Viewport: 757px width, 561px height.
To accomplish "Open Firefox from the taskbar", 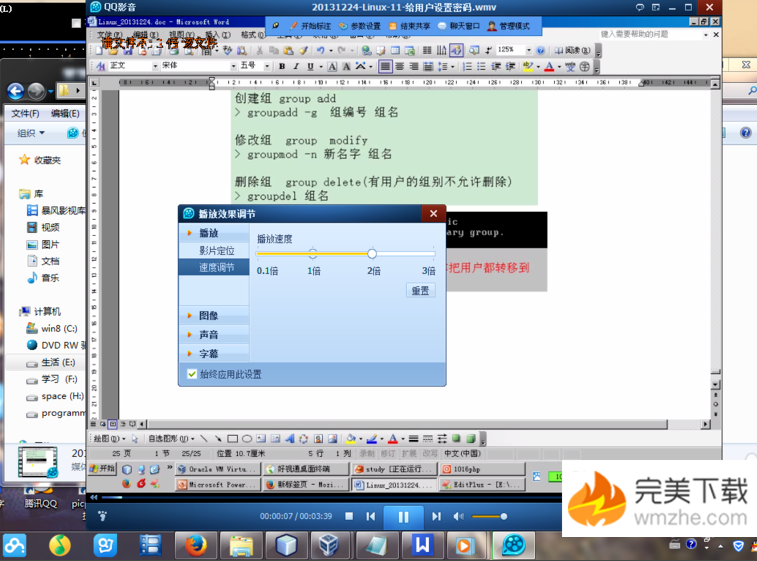I will [x=196, y=546].
